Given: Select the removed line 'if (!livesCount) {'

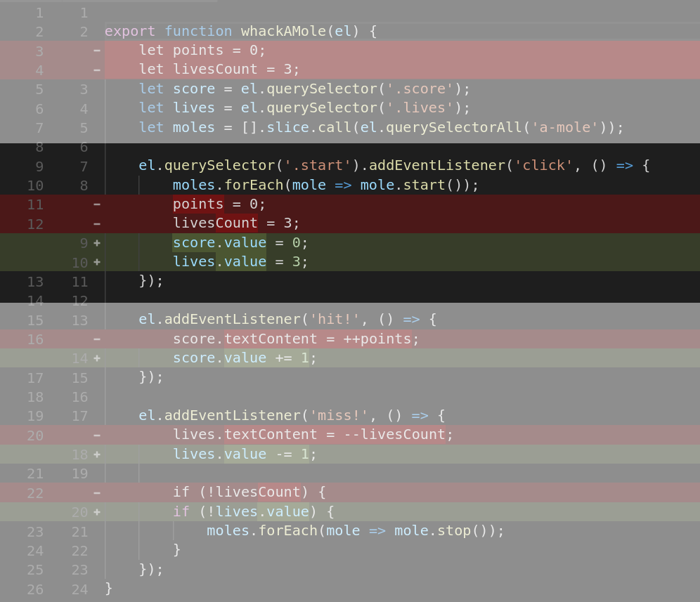Looking at the screenshot, I should tap(350, 492).
